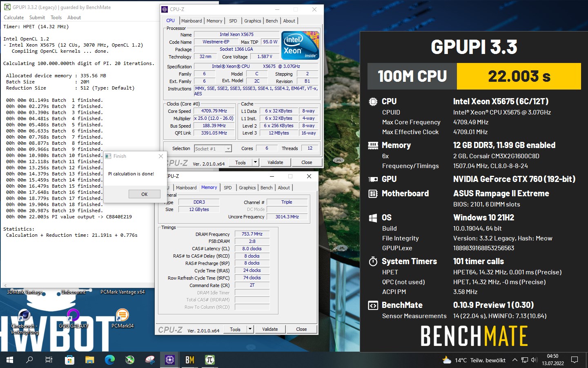The width and height of the screenshot is (588, 368).
Task: Open SPD tab in lower CPU-Z window
Action: click(x=227, y=188)
